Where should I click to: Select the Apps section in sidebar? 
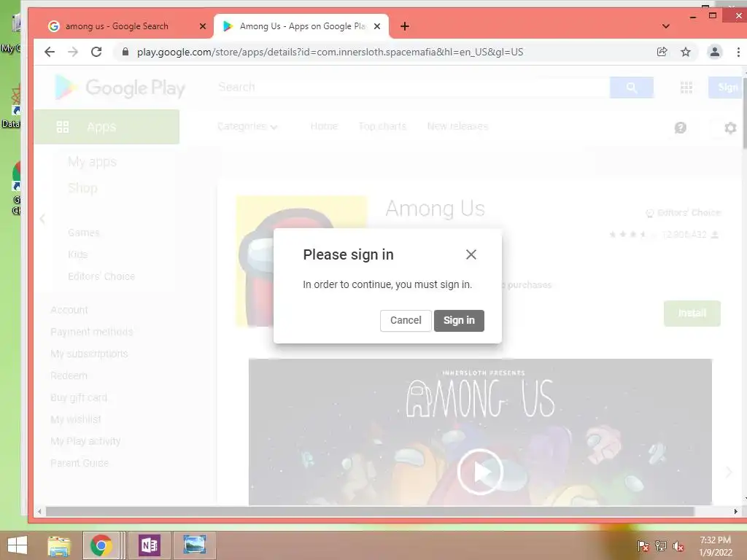pyautogui.click(x=107, y=127)
